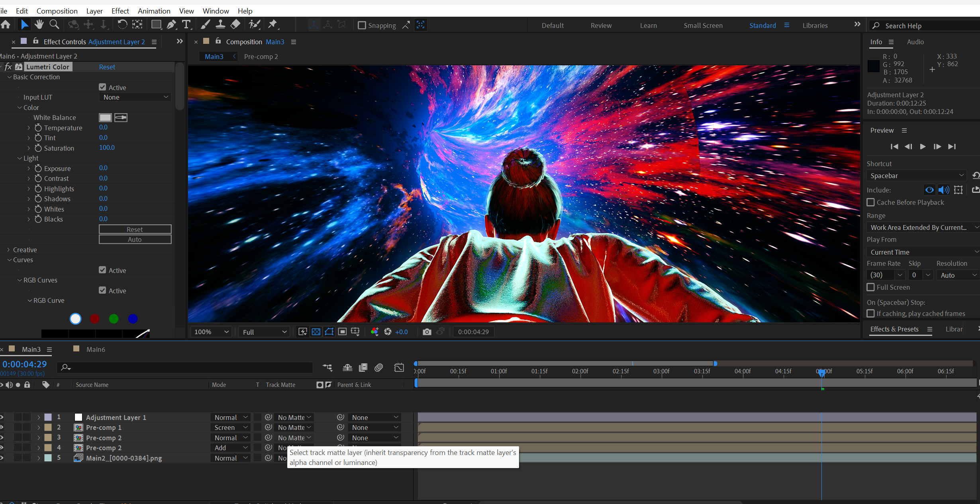Viewport: 980px width, 504px height.
Task: Select the Type text tool
Action: (x=186, y=25)
